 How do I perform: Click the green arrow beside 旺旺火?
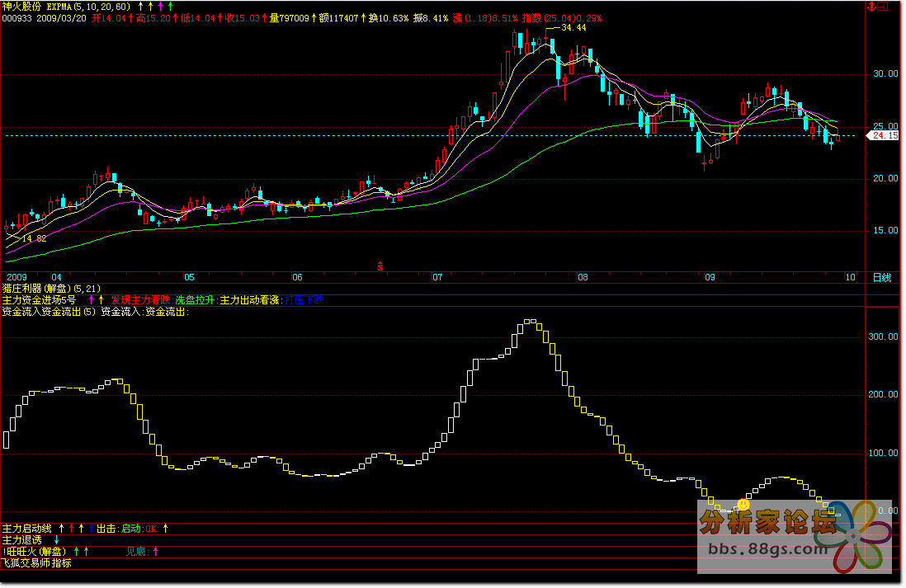(76, 552)
